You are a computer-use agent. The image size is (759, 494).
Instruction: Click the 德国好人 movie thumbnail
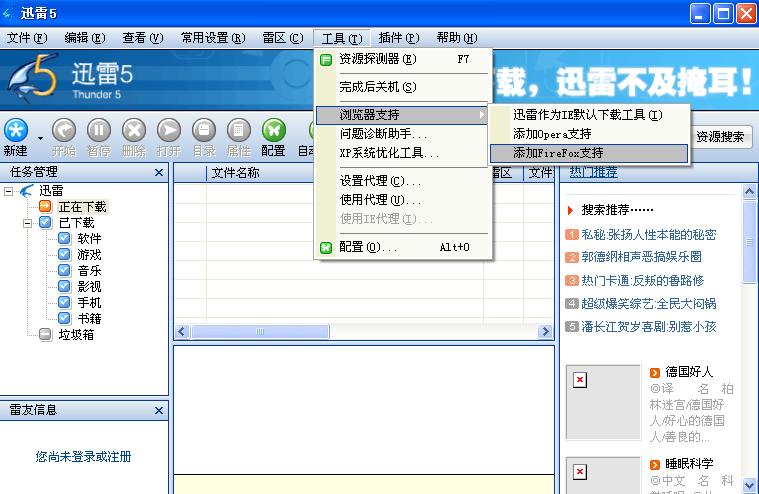[x=603, y=403]
